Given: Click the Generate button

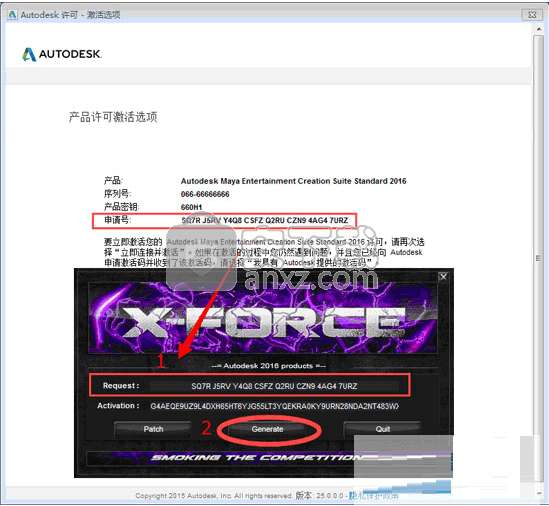Looking at the screenshot, I should [x=267, y=429].
